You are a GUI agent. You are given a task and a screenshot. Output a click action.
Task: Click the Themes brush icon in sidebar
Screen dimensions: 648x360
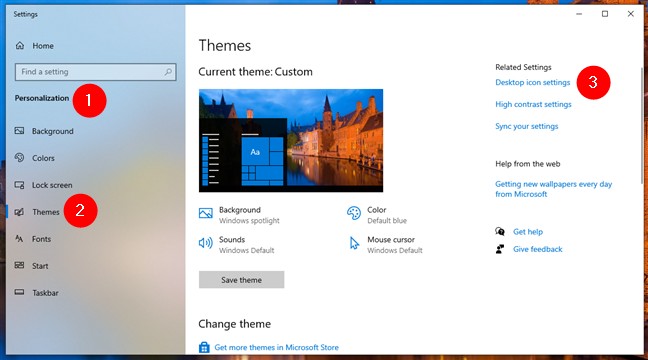19,212
